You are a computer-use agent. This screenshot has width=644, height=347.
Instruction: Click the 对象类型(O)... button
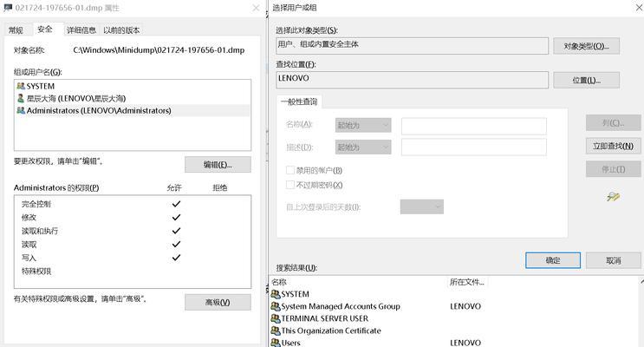click(586, 46)
